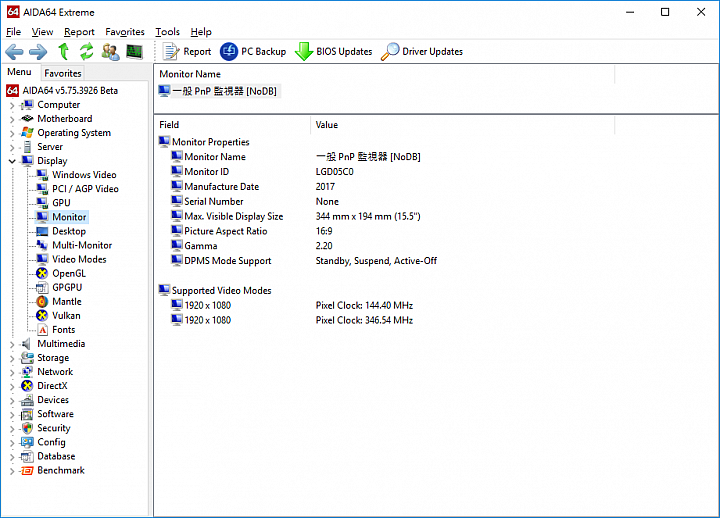Image resolution: width=720 pixels, height=518 pixels.
Task: Click the GPGPU icon in the tree
Action: [x=42, y=287]
